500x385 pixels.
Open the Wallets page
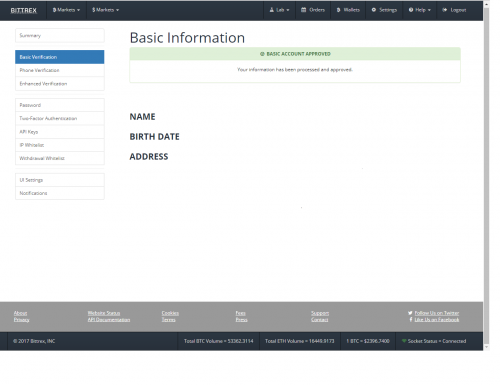[x=348, y=10]
